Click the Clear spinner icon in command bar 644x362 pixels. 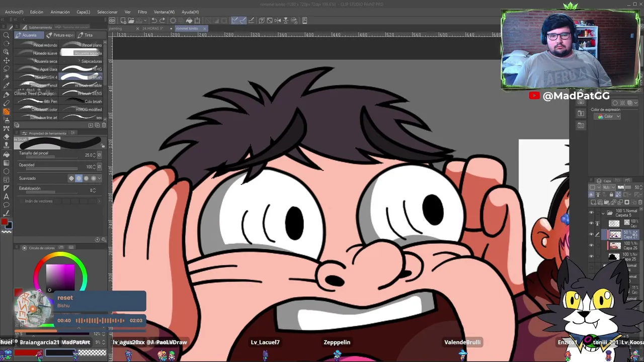173,21
